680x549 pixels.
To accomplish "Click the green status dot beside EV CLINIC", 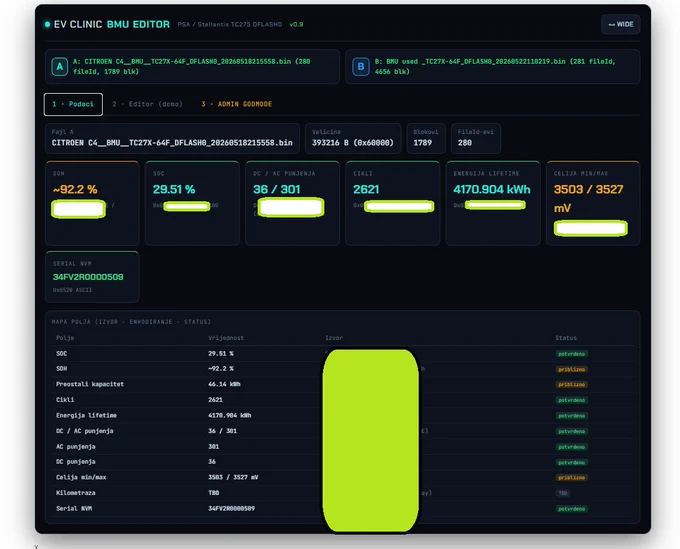I will click(47, 24).
